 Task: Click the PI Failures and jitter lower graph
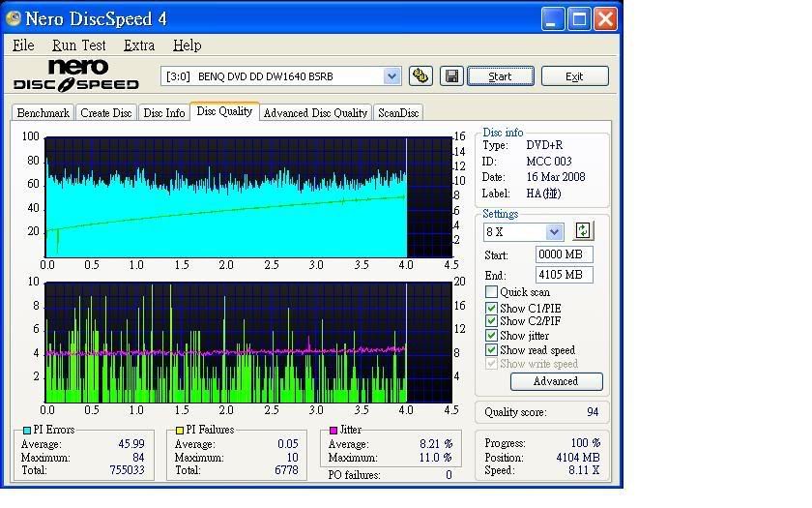click(248, 343)
